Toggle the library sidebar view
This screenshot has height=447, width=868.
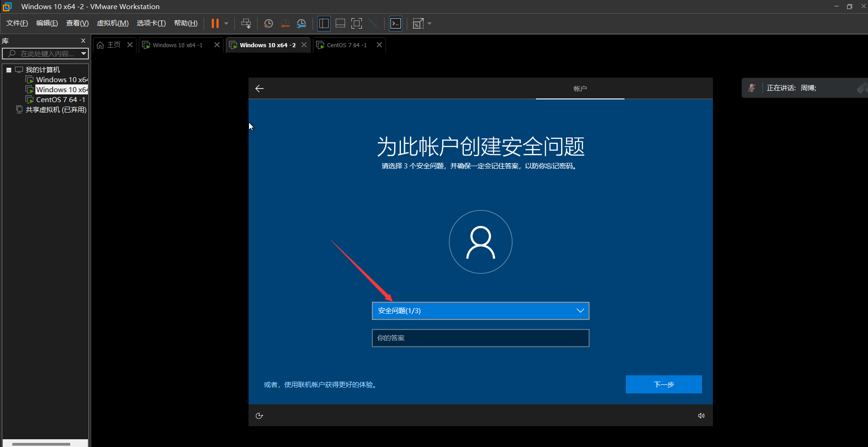[324, 23]
